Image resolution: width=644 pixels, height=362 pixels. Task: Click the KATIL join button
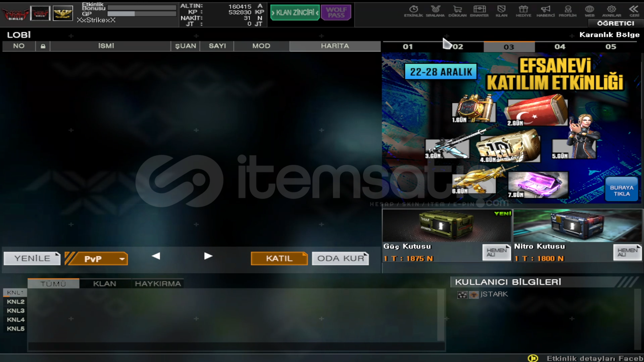(x=279, y=258)
